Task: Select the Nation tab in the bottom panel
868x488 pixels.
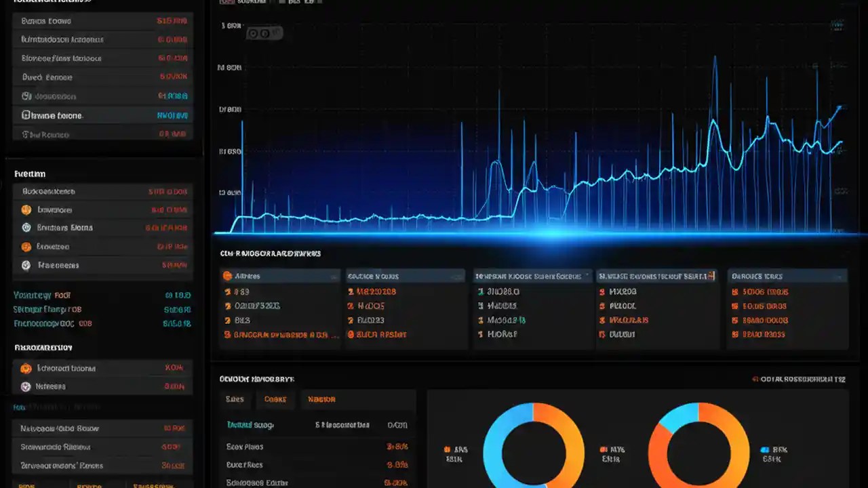Action: pyautogui.click(x=321, y=399)
